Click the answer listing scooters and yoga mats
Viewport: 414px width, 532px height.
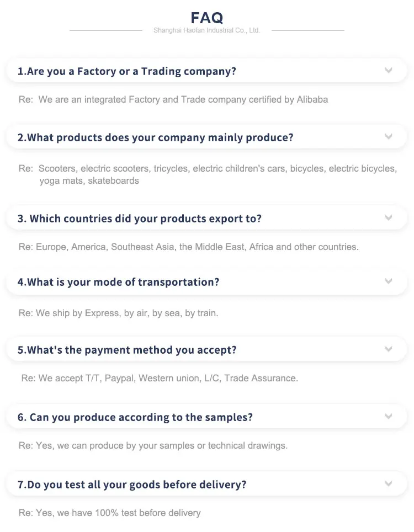tap(208, 174)
